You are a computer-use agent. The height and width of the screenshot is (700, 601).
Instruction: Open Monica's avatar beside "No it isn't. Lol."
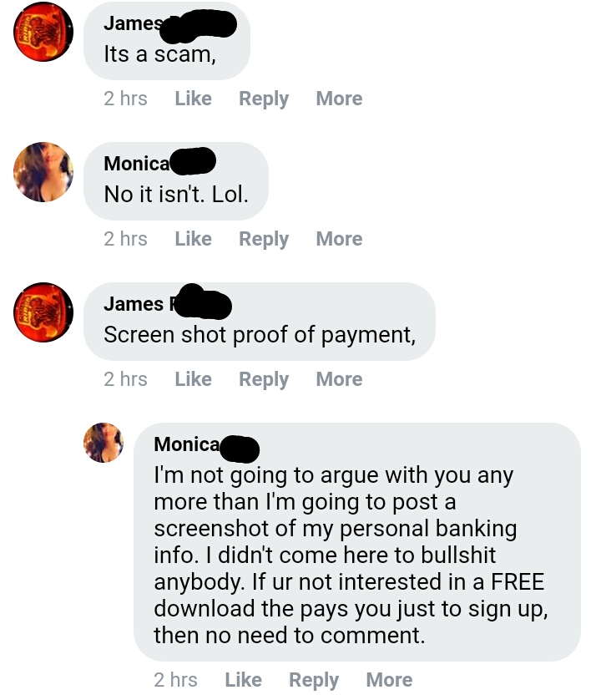pyautogui.click(x=43, y=172)
